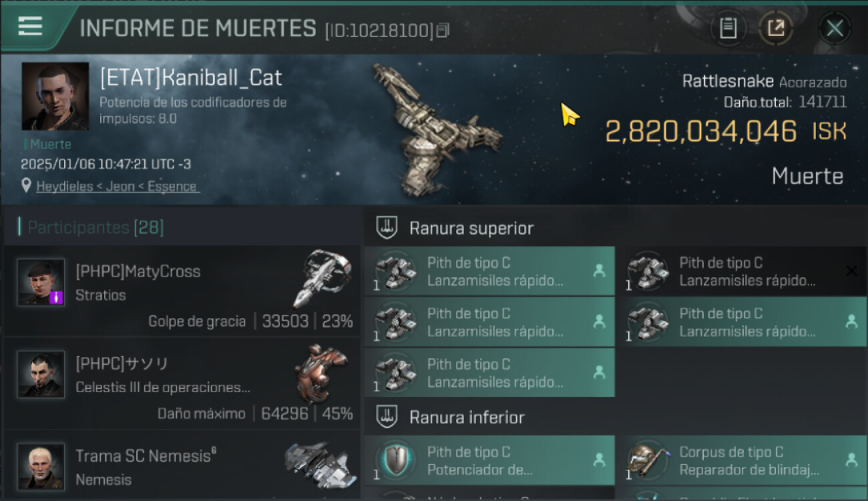This screenshot has height=501, width=868.
Task: Click the Stratios ship icon
Action: click(322, 278)
